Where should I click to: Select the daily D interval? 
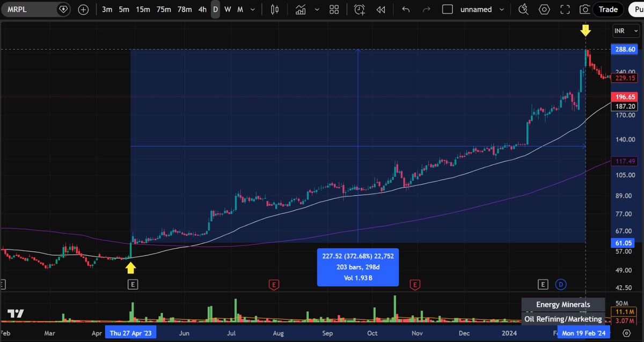(215, 10)
